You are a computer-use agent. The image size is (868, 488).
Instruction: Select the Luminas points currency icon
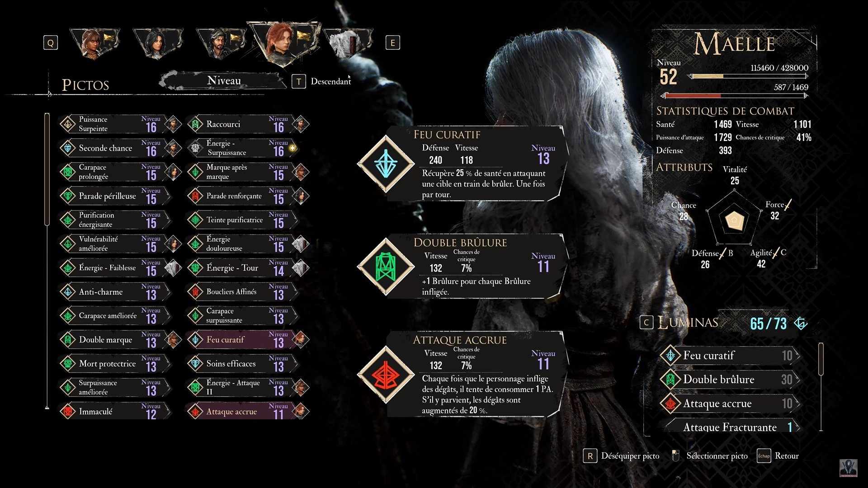801,324
